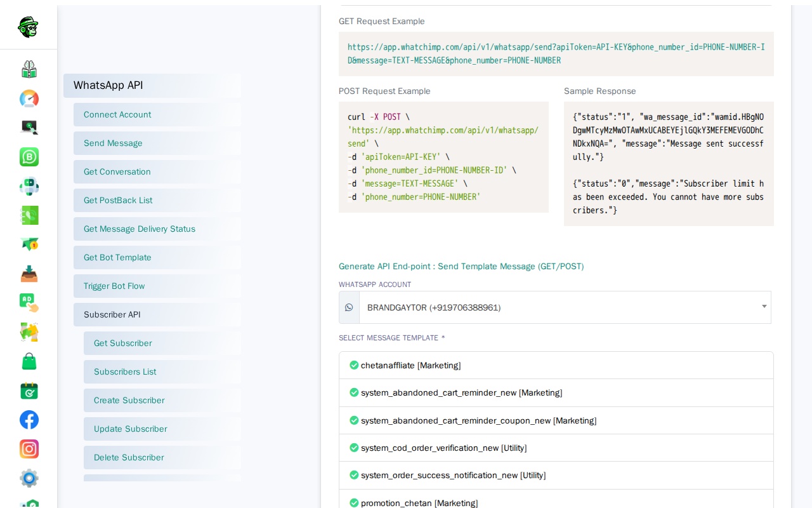Open the chatbot robot sidebar icon

(x=29, y=186)
